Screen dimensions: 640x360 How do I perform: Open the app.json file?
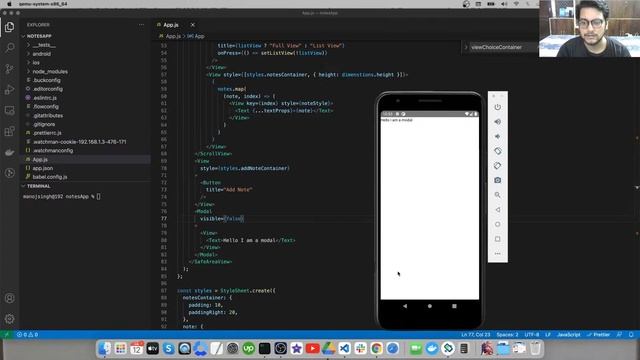(x=42, y=168)
